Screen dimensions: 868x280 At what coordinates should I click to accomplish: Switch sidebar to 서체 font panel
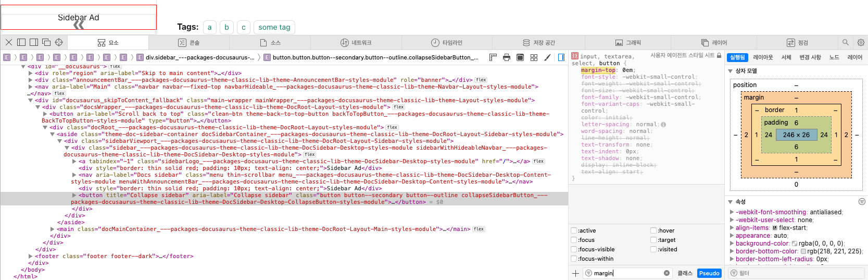pyautogui.click(x=786, y=57)
